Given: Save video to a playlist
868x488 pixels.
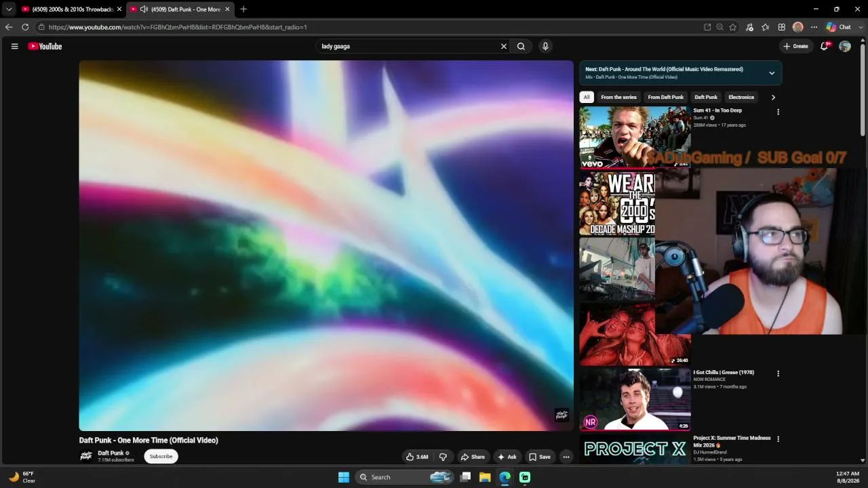Looking at the screenshot, I should click(x=540, y=457).
